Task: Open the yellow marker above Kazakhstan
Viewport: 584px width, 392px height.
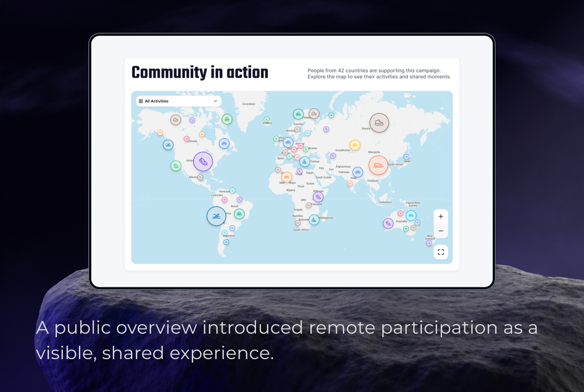Action: tap(355, 145)
